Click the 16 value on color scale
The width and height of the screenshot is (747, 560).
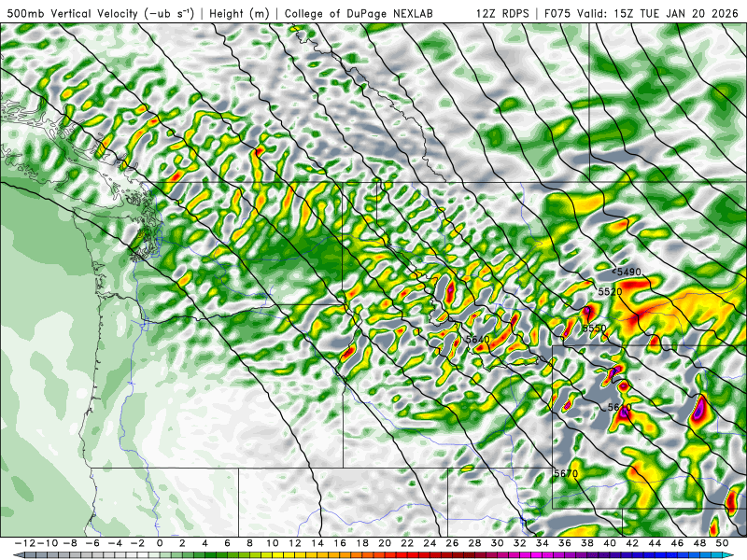(x=340, y=543)
